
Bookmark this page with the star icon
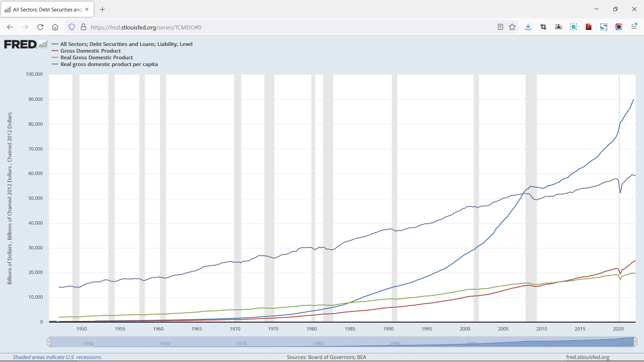click(x=512, y=27)
